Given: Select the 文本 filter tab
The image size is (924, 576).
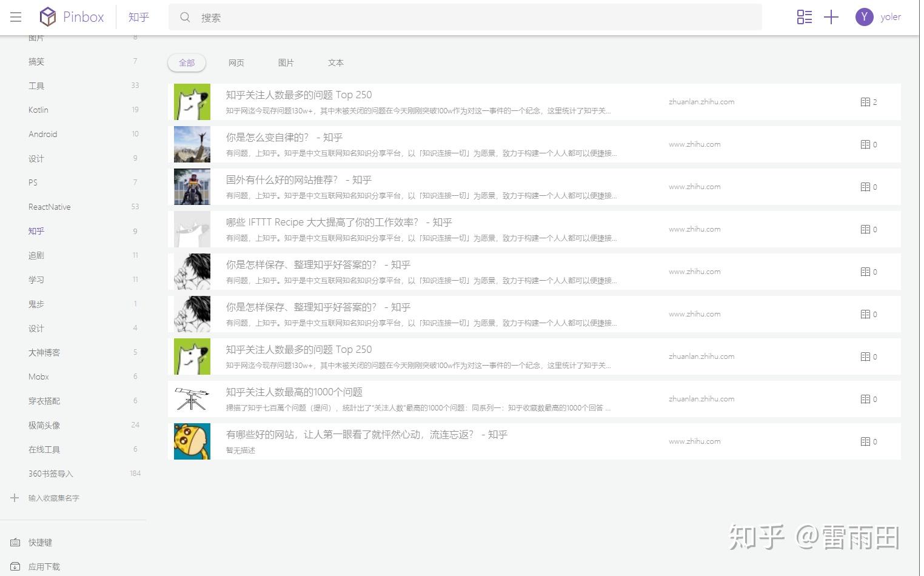Looking at the screenshot, I should [336, 62].
